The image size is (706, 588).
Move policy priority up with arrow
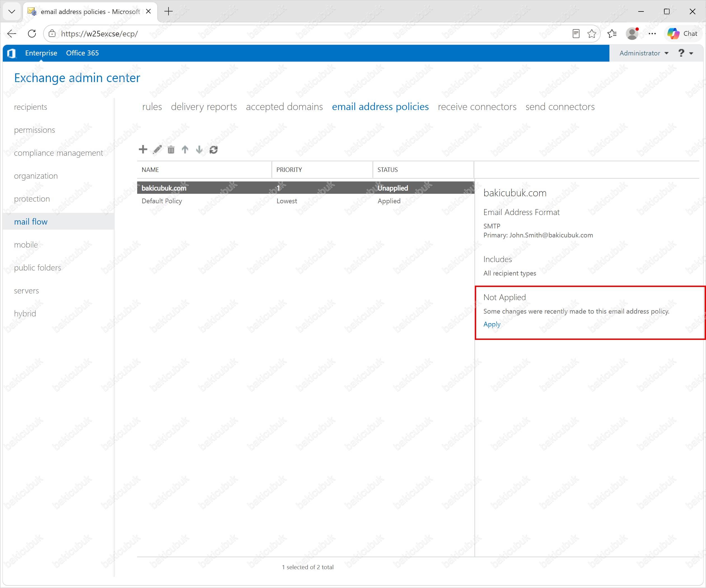click(x=185, y=149)
